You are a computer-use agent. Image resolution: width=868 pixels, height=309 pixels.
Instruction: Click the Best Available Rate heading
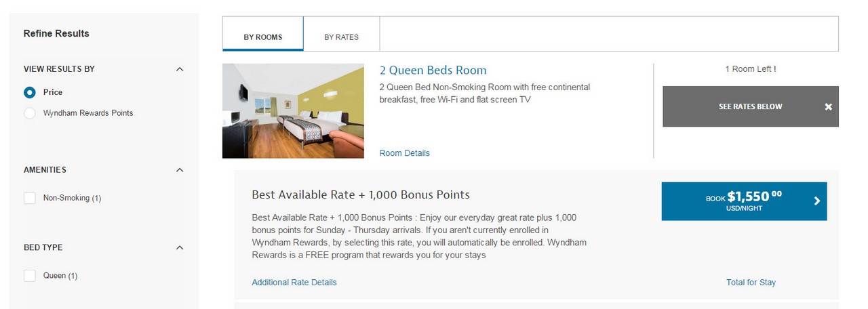pyautogui.click(x=360, y=195)
